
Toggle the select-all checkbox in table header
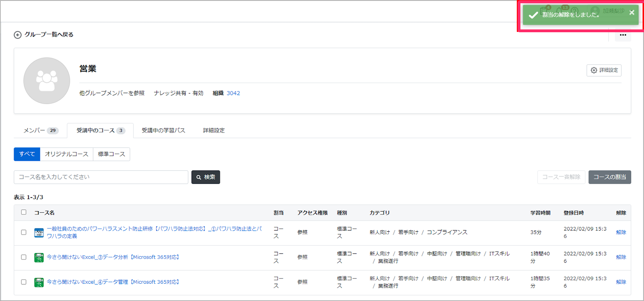[x=24, y=212]
